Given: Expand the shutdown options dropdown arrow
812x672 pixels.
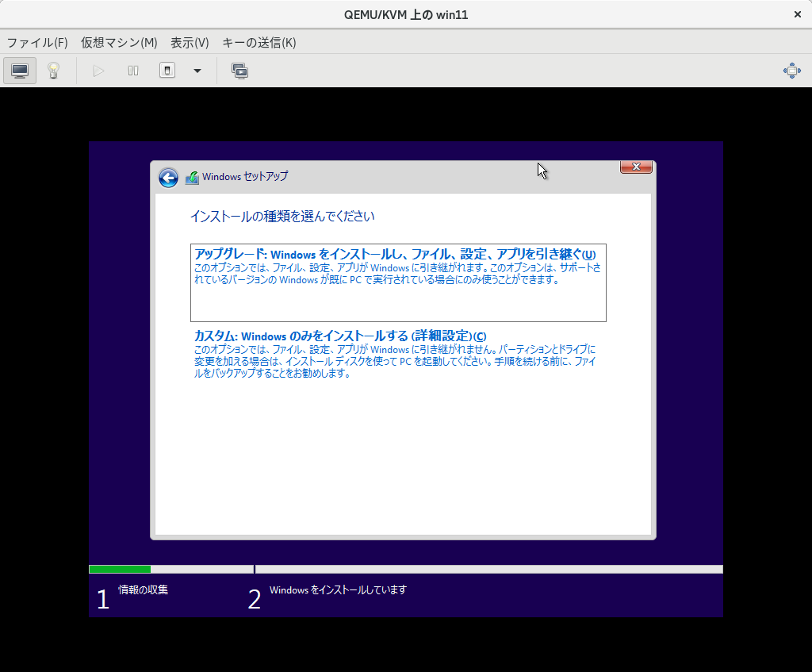Looking at the screenshot, I should (x=197, y=71).
